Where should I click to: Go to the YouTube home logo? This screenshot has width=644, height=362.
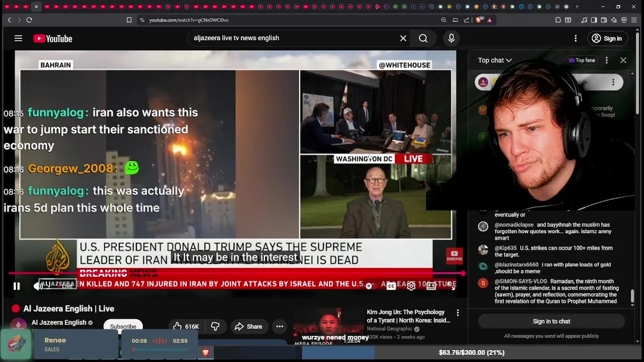[53, 39]
